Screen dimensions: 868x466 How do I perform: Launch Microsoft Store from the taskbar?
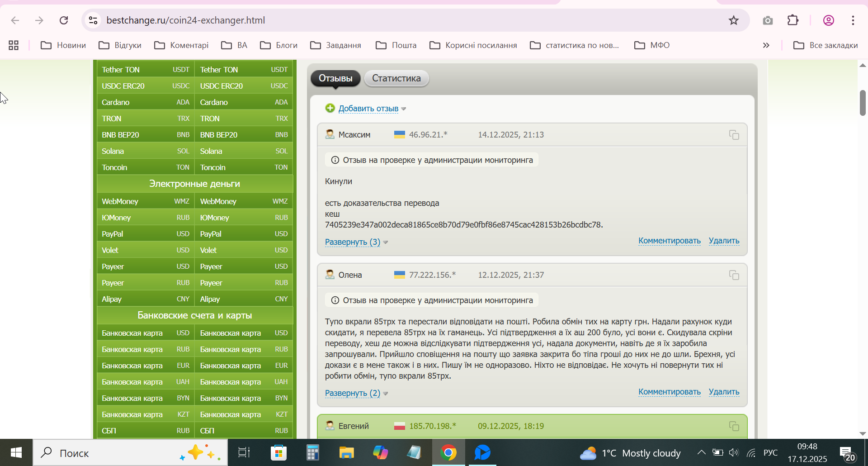click(x=278, y=452)
